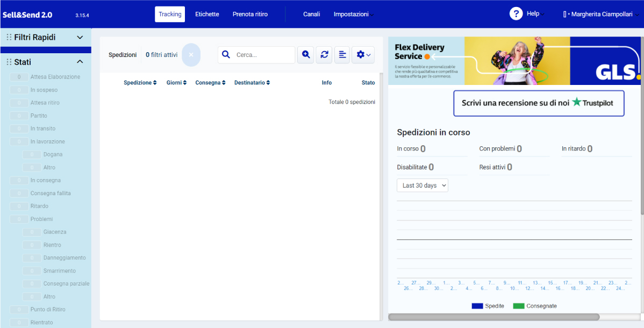644x328 pixels.
Task: Sort by Destinatario column arrows
Action: coord(268,83)
